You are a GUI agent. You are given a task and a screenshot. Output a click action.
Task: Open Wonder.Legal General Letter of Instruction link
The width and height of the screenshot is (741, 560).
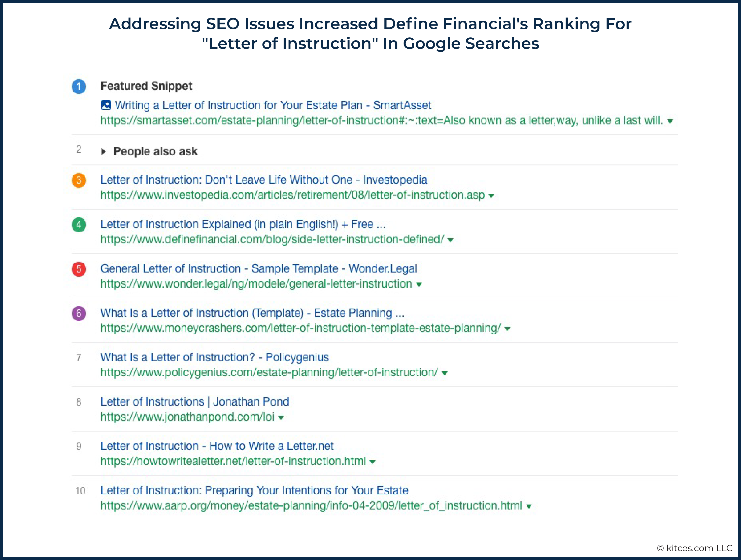pyautogui.click(x=259, y=269)
